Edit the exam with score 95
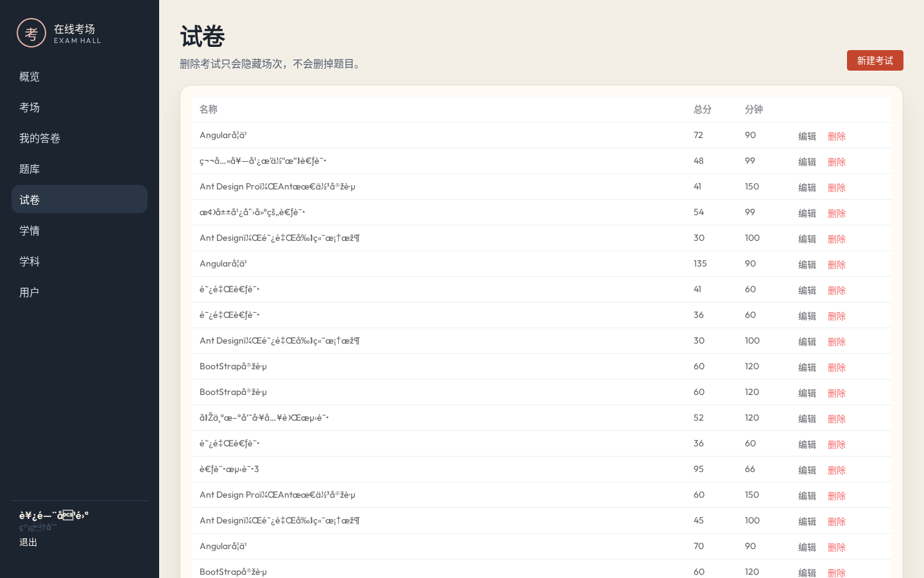Screen dimensions: 924x578 pos(807,470)
